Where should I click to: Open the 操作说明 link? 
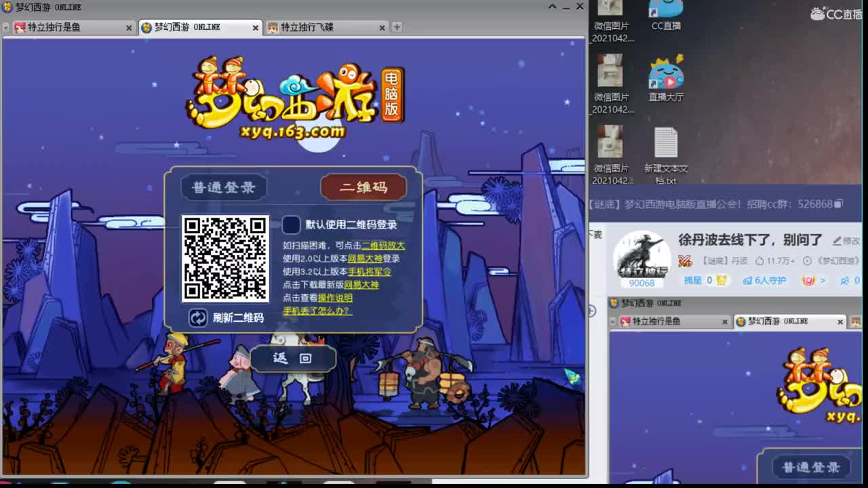(x=335, y=298)
